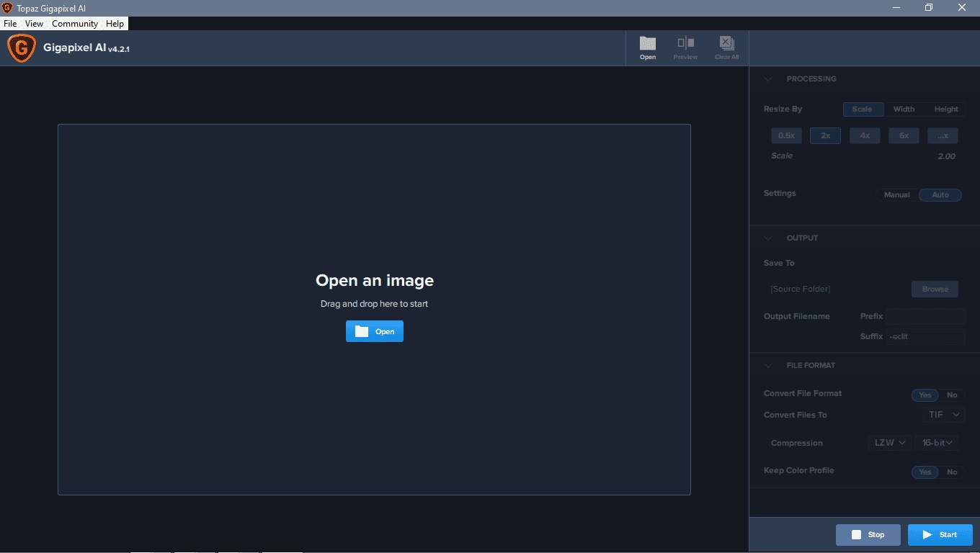Open the View menu

coord(34,24)
